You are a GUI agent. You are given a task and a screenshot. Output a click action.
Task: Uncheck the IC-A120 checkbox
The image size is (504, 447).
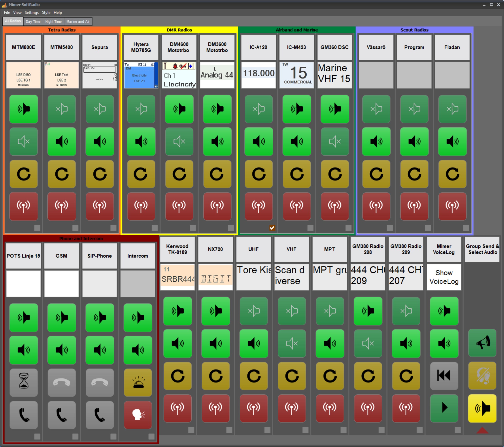[x=272, y=228]
